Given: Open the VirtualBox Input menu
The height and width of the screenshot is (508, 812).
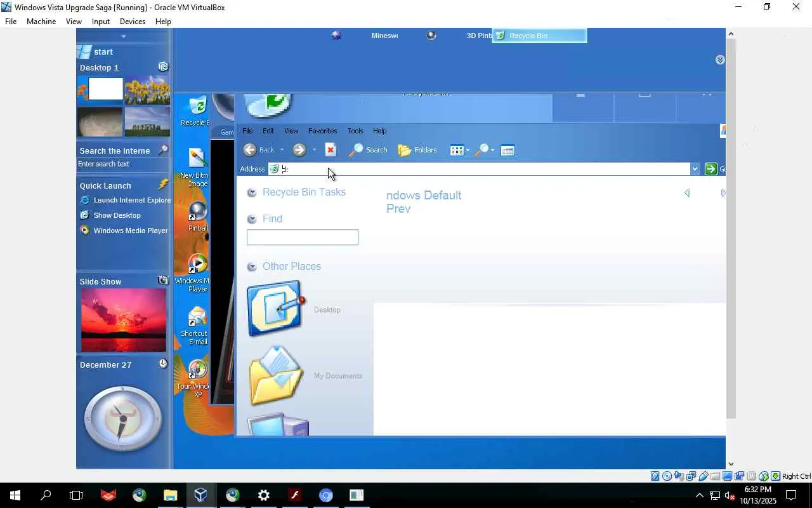Looking at the screenshot, I should pos(101,22).
